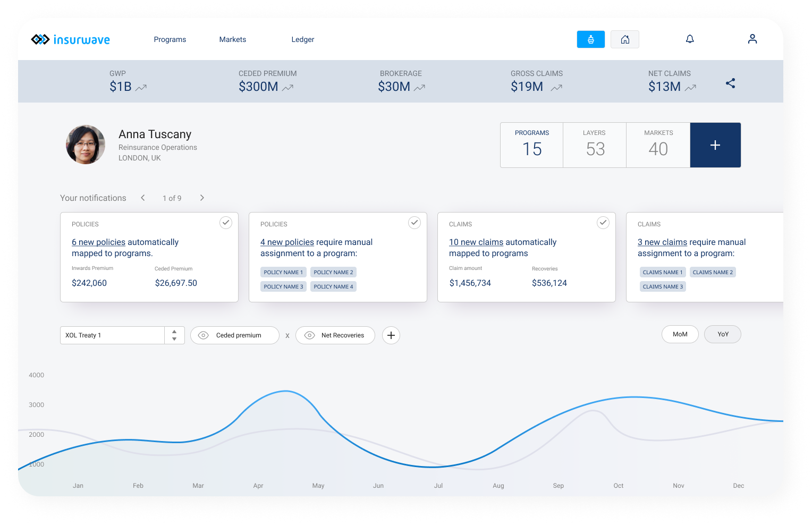Go to the home icon button
This screenshot has height=525, width=812.
click(x=625, y=39)
